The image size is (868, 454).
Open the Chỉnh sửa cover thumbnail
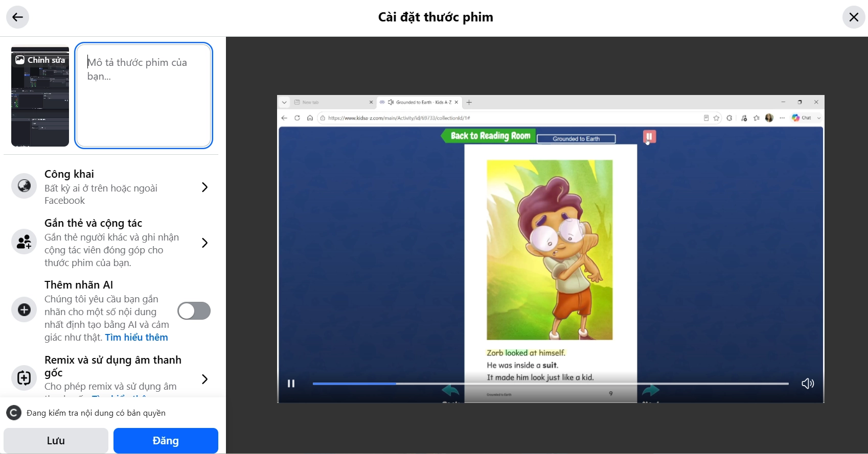[40, 97]
